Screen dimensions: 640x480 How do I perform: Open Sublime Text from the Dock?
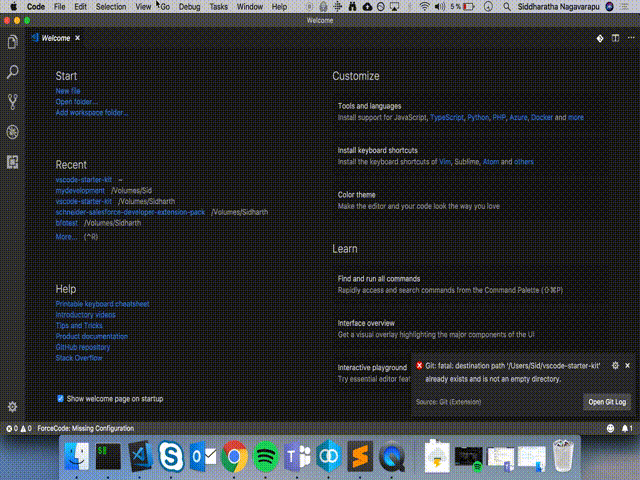360,456
